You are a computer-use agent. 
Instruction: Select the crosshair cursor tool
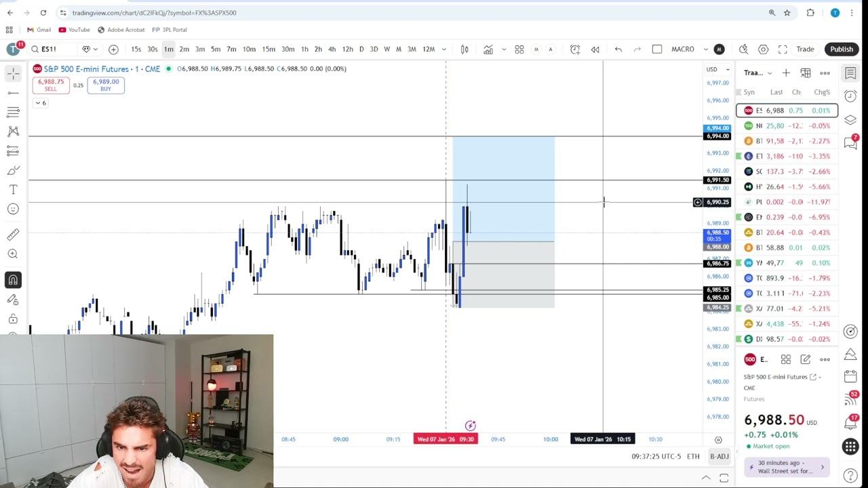[x=13, y=73]
